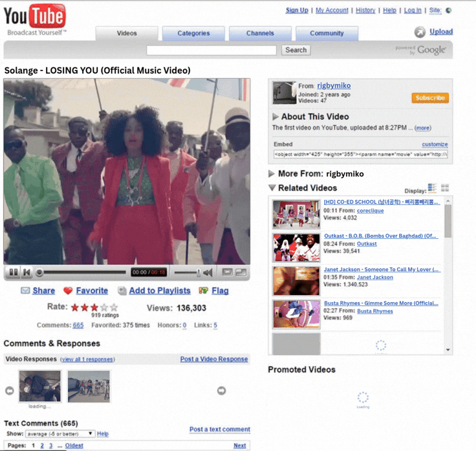The image size is (476, 451).
Task: Open Outkast B.O.B. video thumbnail
Action: (296, 248)
